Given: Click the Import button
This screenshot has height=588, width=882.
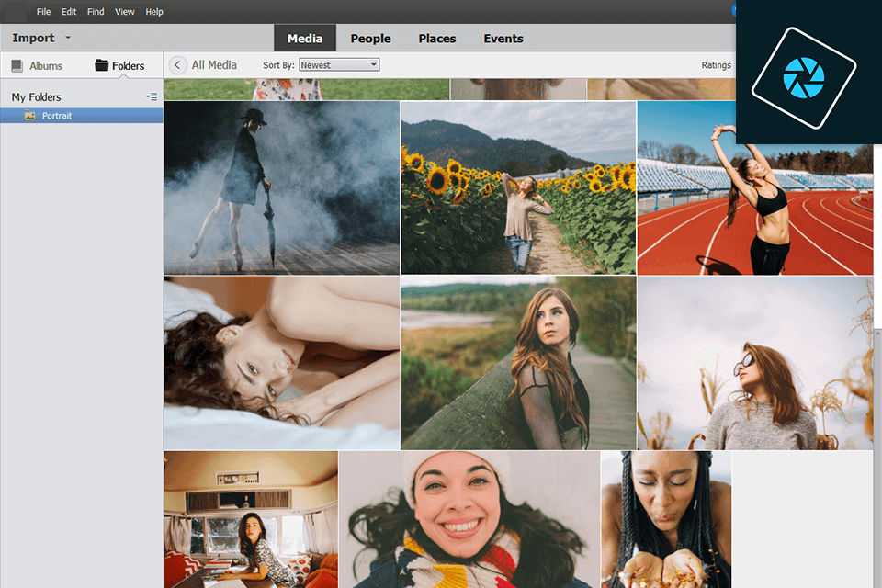Looking at the screenshot, I should [33, 38].
